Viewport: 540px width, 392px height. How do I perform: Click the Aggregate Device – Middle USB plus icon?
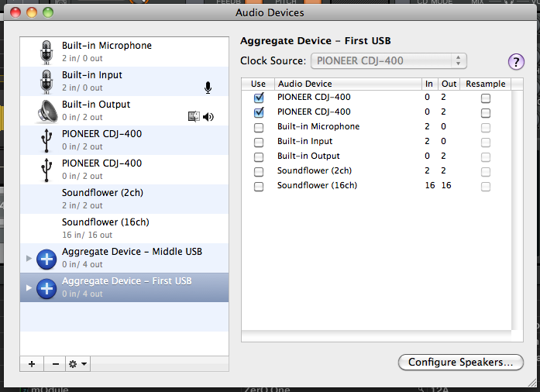(47, 259)
